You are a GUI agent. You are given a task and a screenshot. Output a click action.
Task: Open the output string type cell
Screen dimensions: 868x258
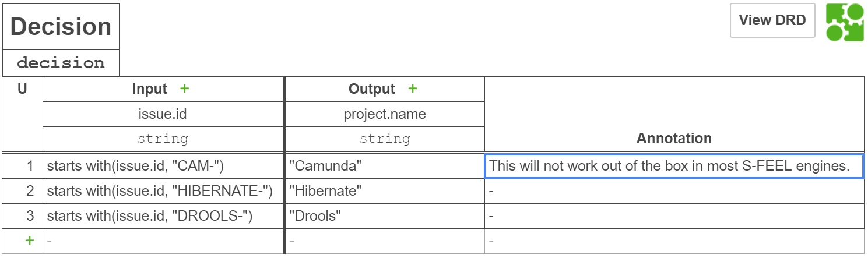[x=385, y=139]
